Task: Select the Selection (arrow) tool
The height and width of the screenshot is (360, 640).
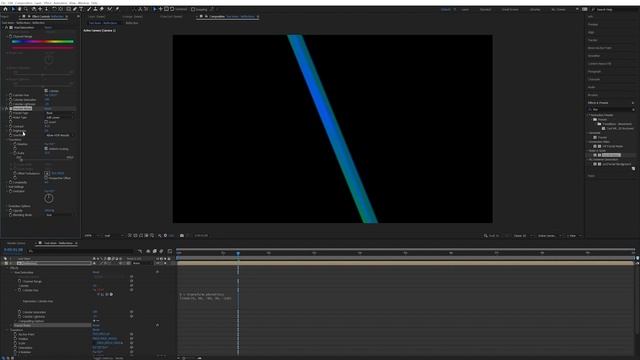Action: coord(13,9)
